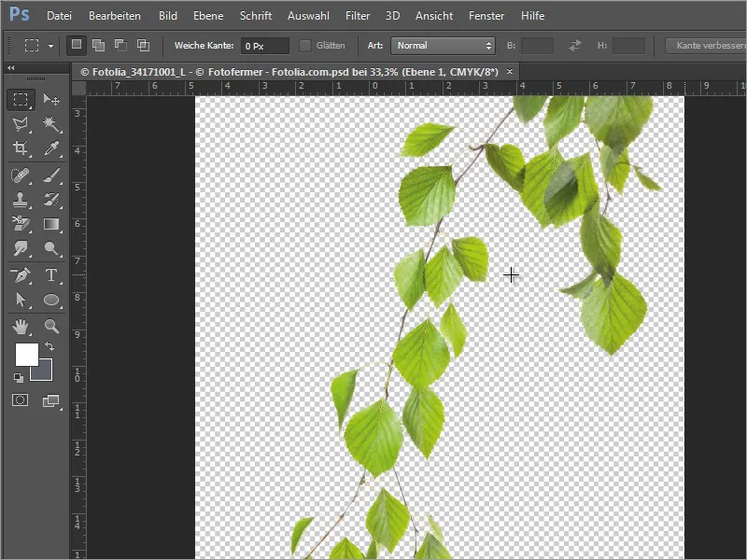The width and height of the screenshot is (747, 560).
Task: Open the Fenster menu
Action: pyautogui.click(x=486, y=16)
